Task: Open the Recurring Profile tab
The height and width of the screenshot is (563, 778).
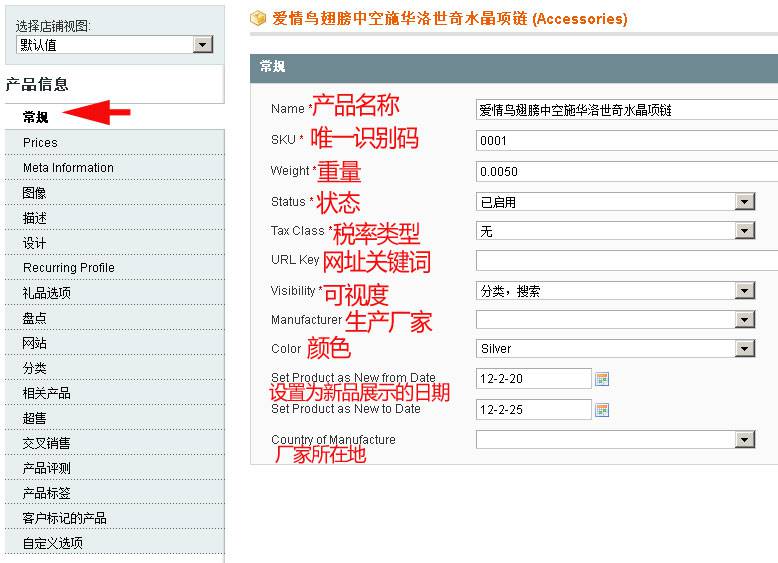Action: [x=69, y=268]
